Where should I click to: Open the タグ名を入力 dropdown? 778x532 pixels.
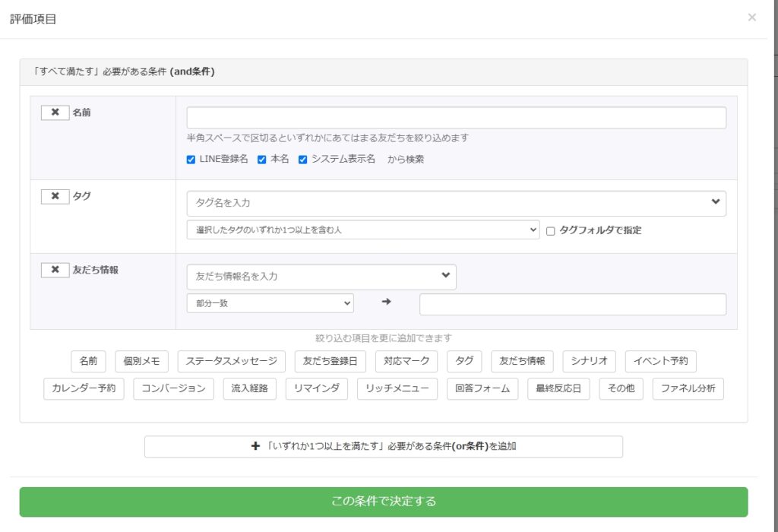point(456,203)
